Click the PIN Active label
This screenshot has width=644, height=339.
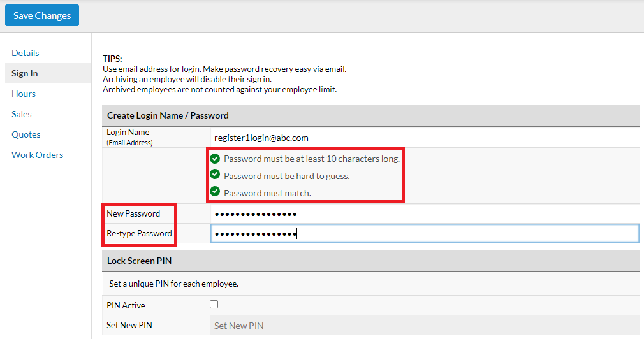[x=126, y=305]
